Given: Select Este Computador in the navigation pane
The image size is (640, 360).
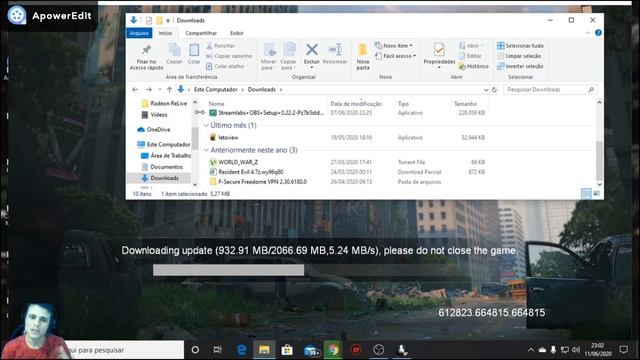Looking at the screenshot, I should click(164, 144).
